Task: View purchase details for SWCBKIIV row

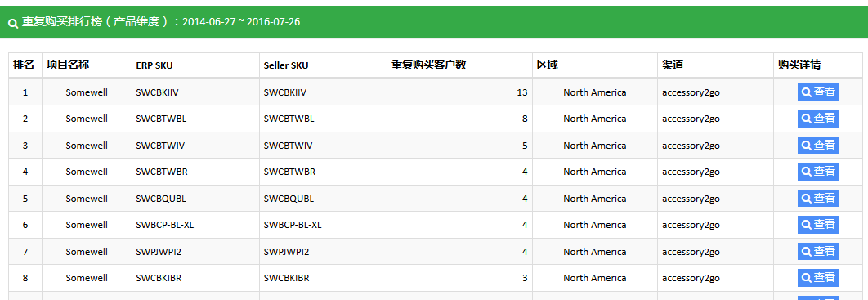Action: [818, 92]
